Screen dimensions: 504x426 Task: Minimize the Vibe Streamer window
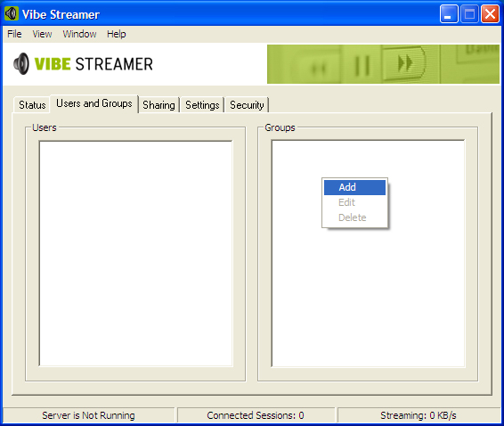coord(449,14)
